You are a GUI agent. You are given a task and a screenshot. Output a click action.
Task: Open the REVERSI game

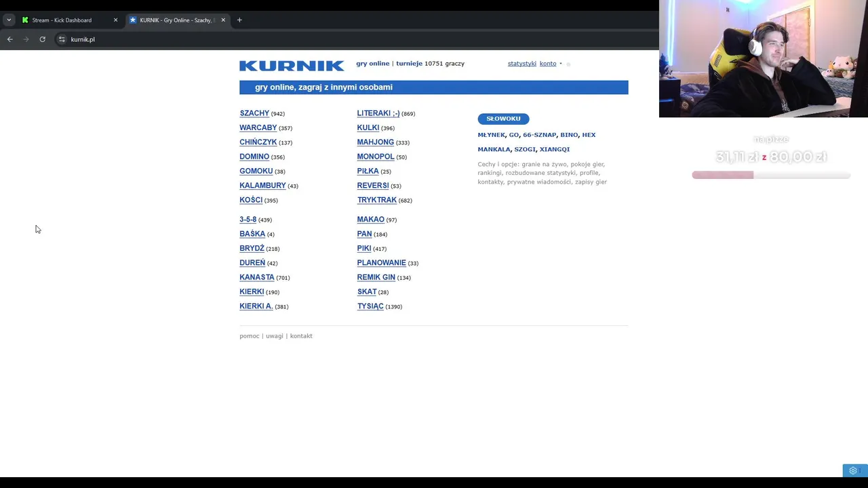(x=373, y=186)
